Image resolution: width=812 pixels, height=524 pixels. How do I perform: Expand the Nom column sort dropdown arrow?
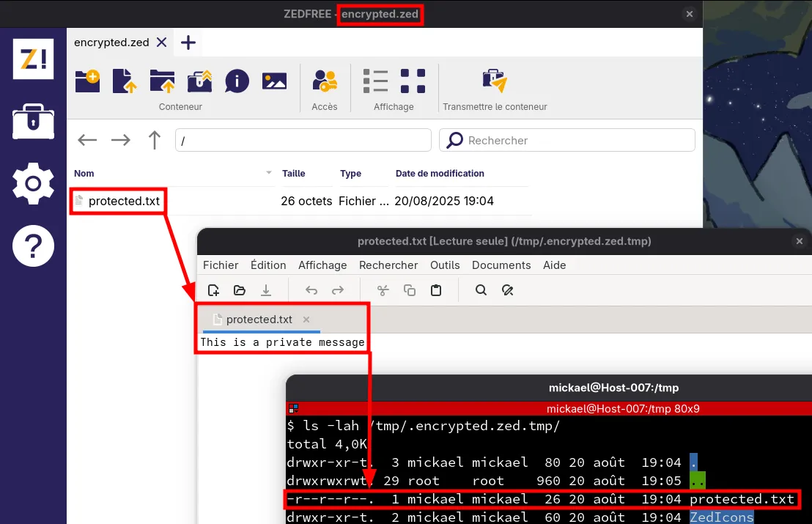click(268, 174)
